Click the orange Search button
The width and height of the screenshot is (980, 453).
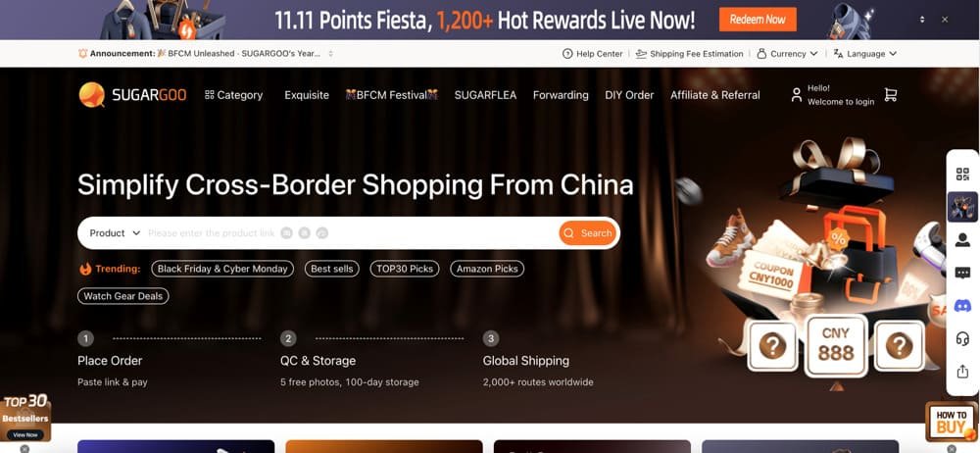tap(587, 232)
